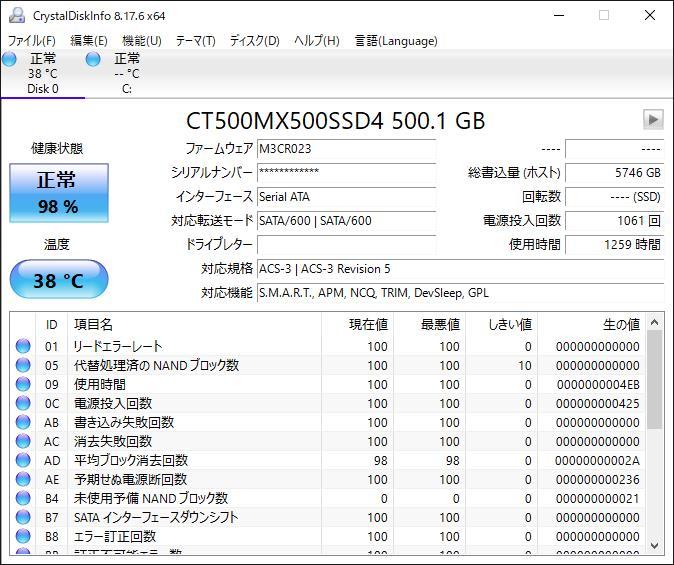Screen dimensions: 674x565
Task: Click the status orb for ID AC
Action: point(23,441)
